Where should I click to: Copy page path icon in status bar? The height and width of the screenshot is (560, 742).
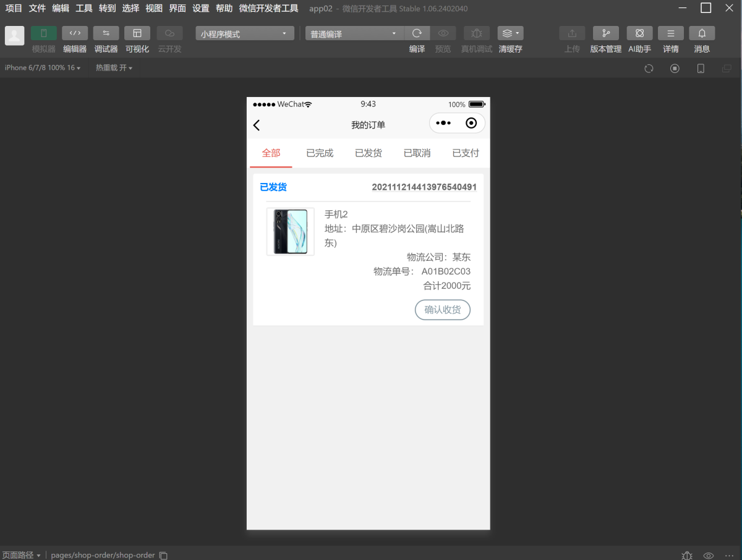click(163, 555)
